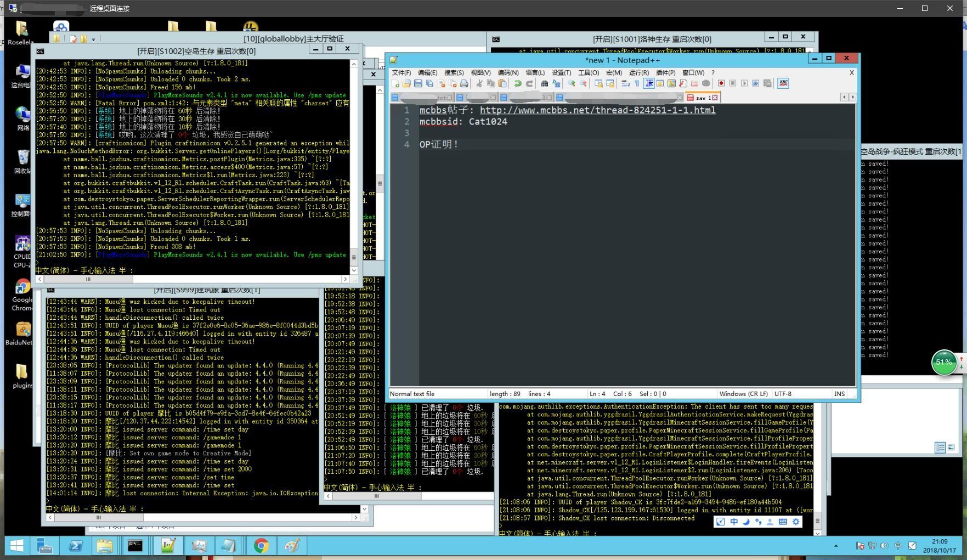The width and height of the screenshot is (967, 560).
Task: Open the 文件(F) menu
Action: click(401, 72)
